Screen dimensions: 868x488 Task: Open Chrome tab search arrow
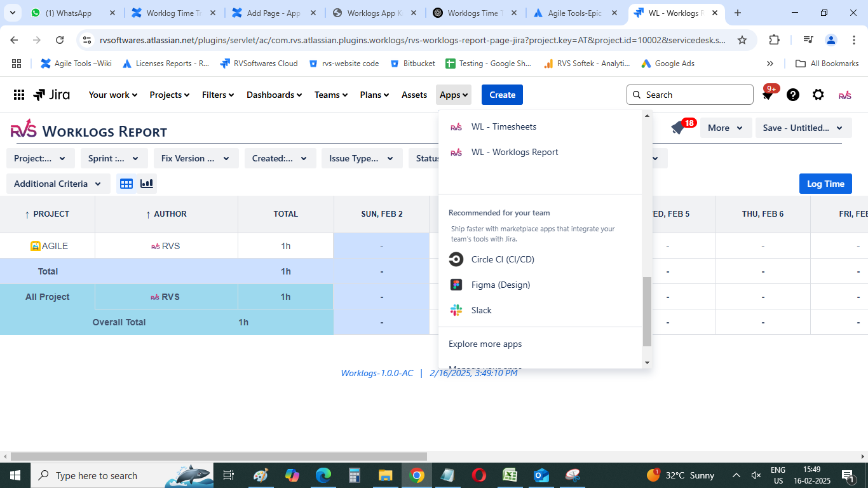click(13, 13)
